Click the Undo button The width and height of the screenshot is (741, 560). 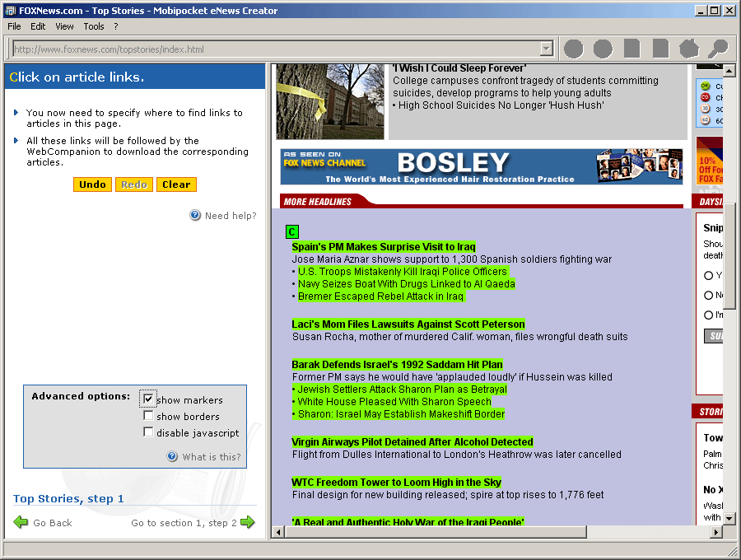[92, 184]
